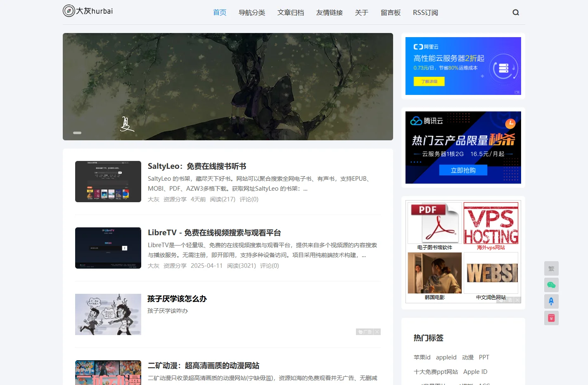Open LibreTV article thumbnail

[x=108, y=248]
